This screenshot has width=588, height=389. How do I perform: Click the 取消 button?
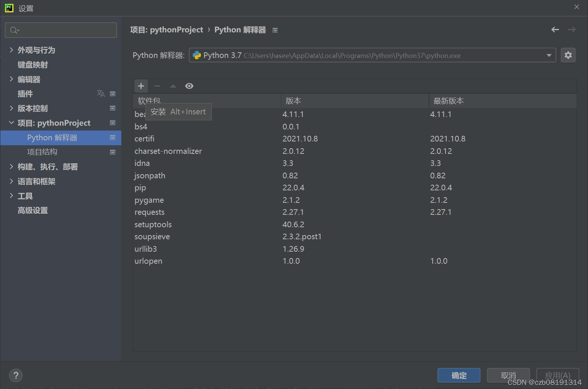[x=508, y=375]
